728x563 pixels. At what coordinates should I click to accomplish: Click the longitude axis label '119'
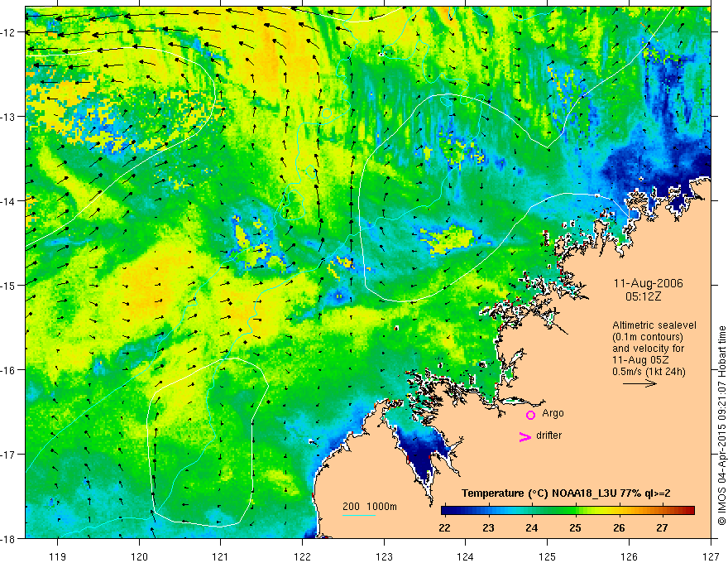(58, 556)
